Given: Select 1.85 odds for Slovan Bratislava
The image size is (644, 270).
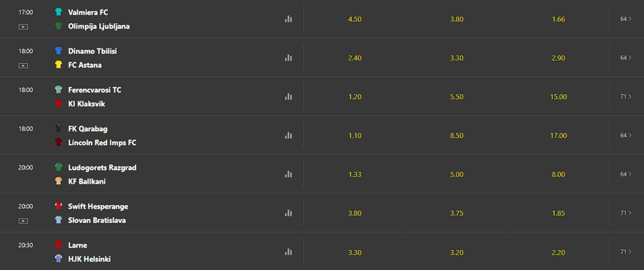Looking at the screenshot, I should (x=558, y=213).
